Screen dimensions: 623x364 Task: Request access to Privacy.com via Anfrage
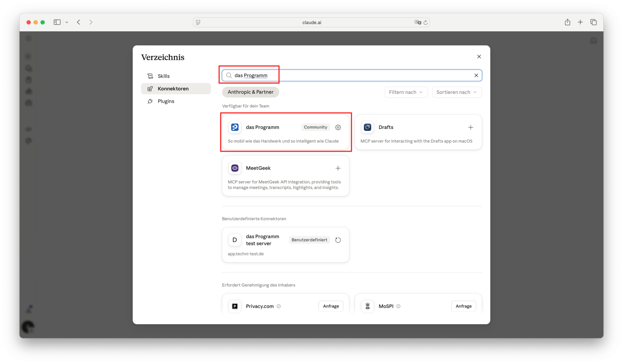(331, 306)
